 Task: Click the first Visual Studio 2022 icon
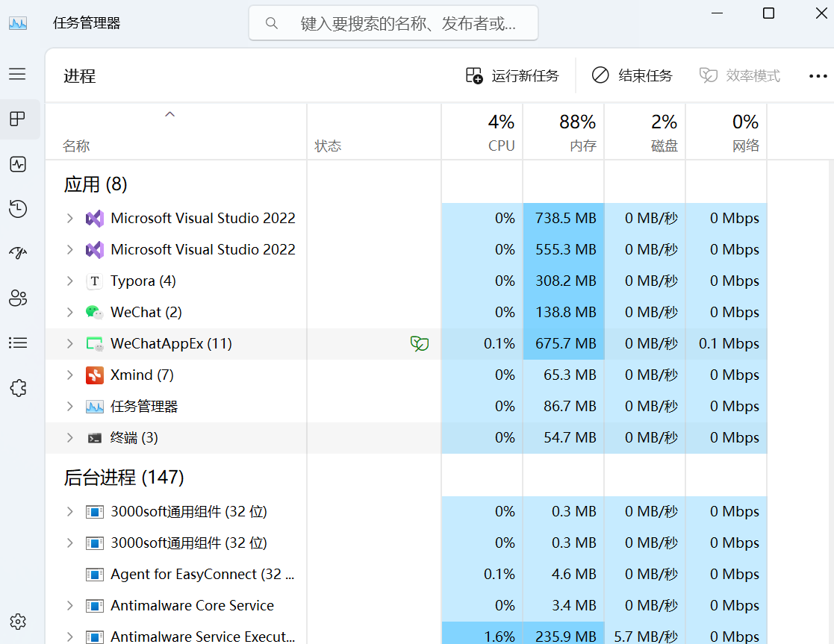[x=95, y=219]
